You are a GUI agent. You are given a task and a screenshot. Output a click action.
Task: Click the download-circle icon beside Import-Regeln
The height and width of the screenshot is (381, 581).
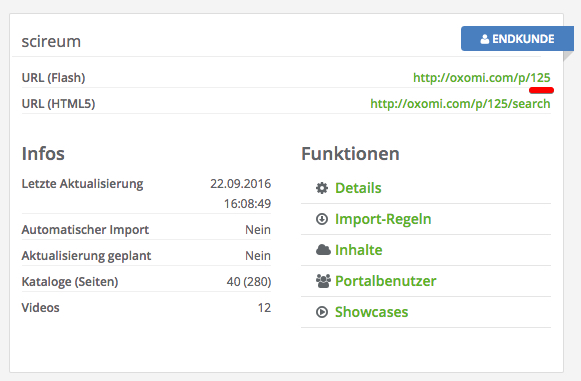pyautogui.click(x=322, y=219)
